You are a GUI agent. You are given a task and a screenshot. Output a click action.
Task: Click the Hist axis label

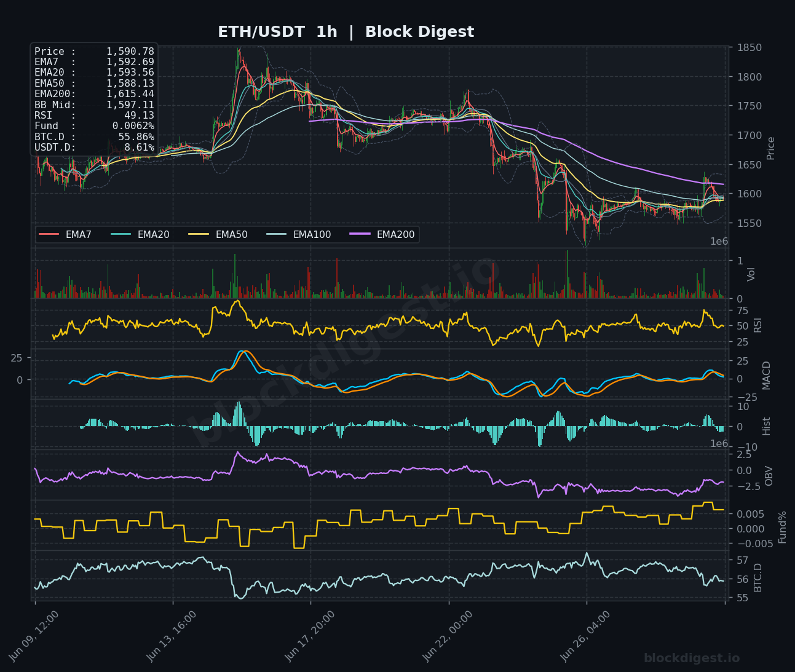click(766, 426)
